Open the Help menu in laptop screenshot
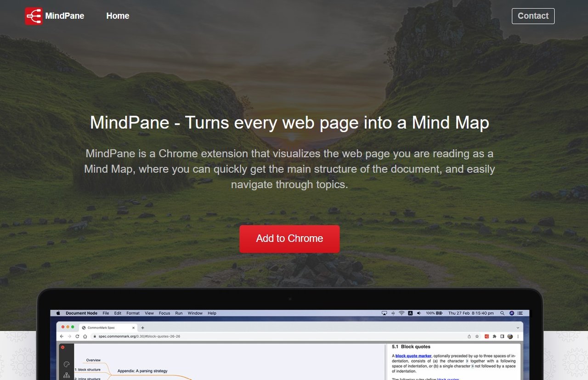The width and height of the screenshot is (588, 380). (212, 313)
